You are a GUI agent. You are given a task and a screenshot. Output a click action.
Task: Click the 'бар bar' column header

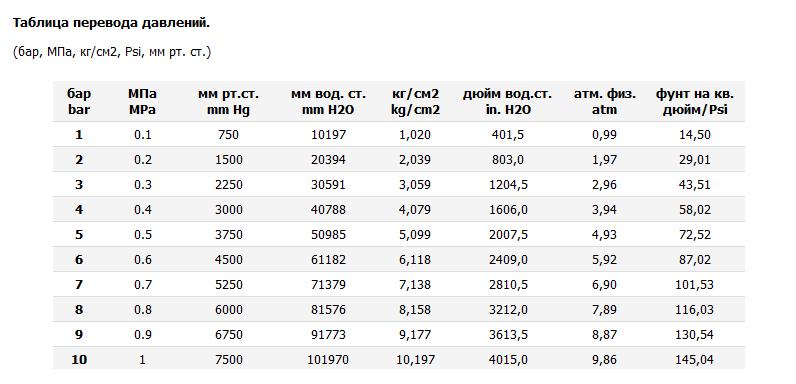pos(79,102)
